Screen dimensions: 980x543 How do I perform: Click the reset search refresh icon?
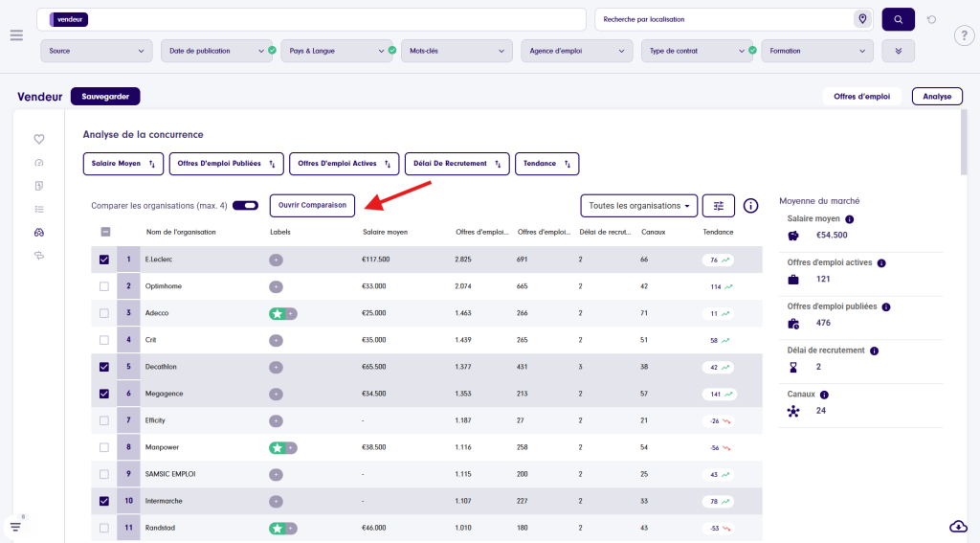(931, 19)
